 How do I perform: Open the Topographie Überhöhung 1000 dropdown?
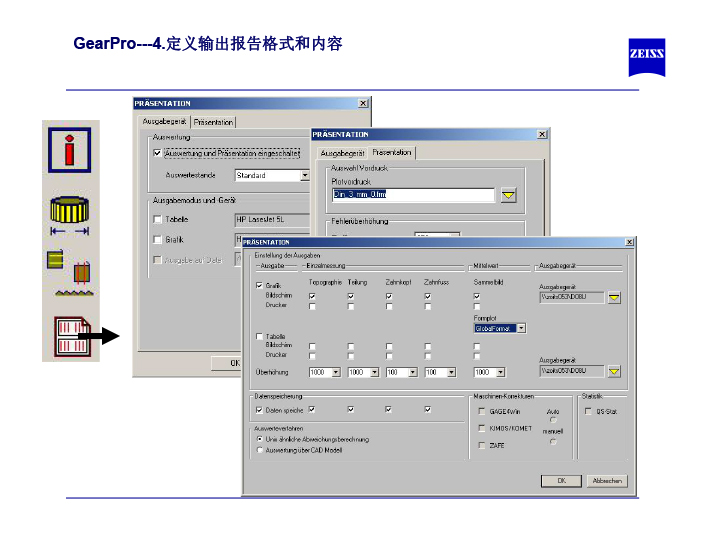coord(335,372)
